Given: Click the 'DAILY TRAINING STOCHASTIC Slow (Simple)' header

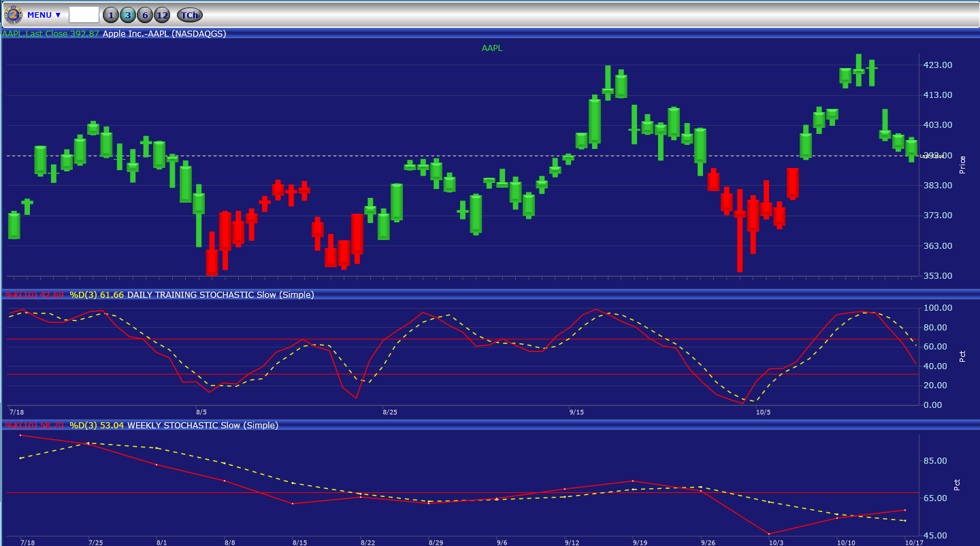Looking at the screenshot, I should tap(220, 294).
